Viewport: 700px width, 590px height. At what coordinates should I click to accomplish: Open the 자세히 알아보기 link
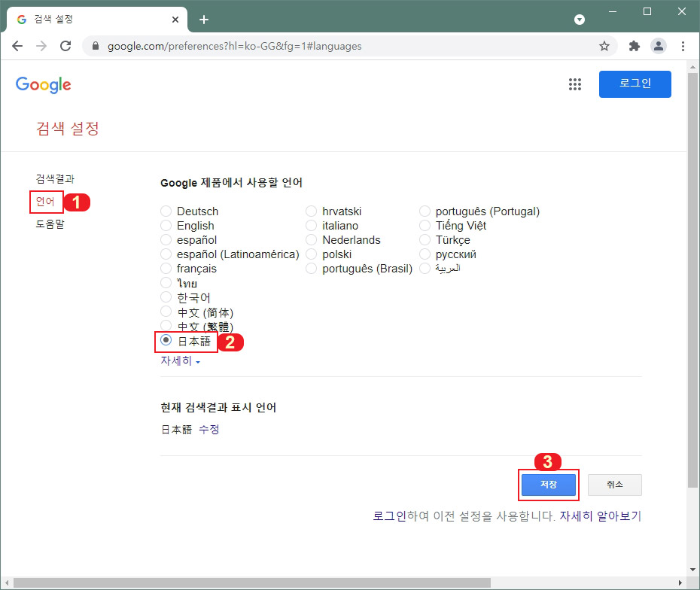[x=601, y=516]
